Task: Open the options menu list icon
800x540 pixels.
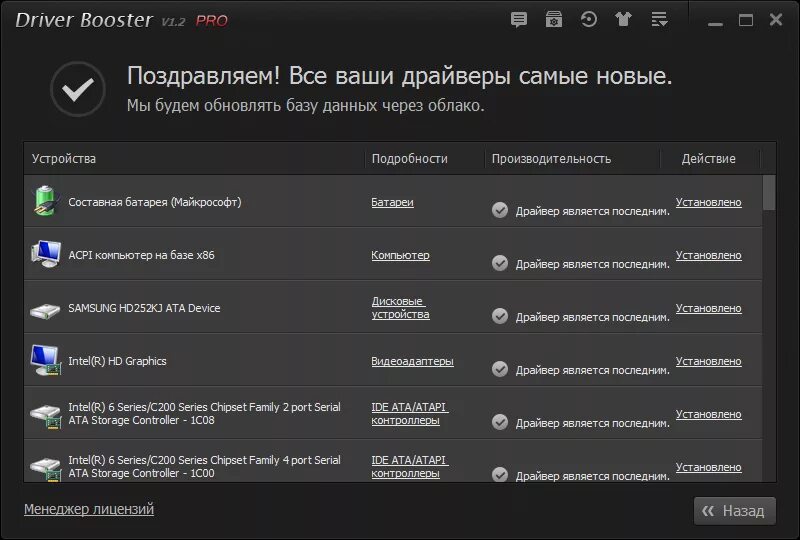Action: tap(659, 19)
